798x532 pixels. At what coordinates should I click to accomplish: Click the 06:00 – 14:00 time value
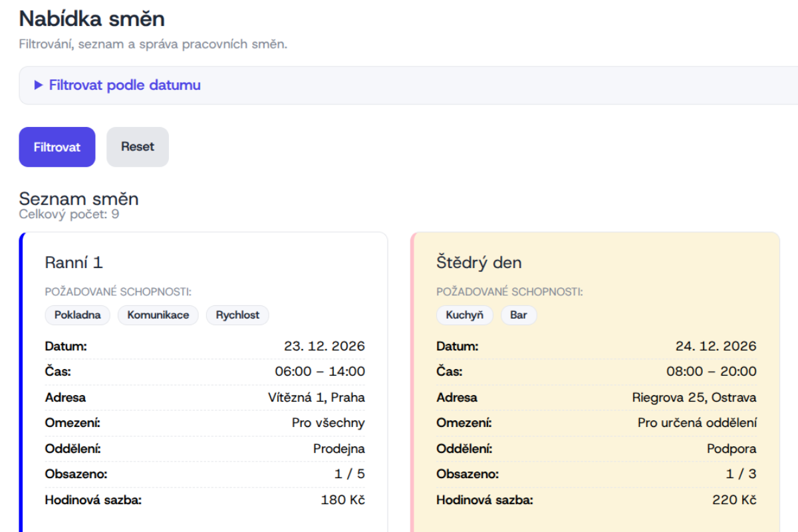click(320, 372)
